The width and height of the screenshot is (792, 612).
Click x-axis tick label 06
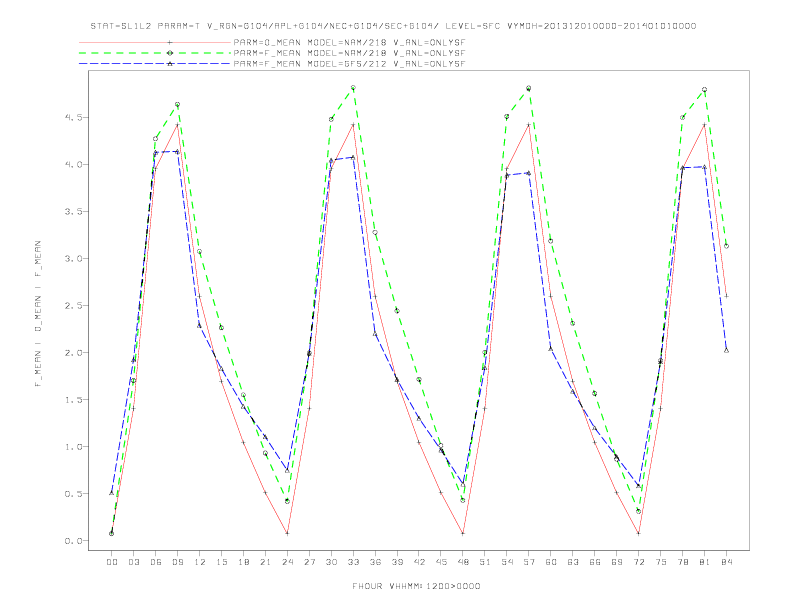(156, 562)
